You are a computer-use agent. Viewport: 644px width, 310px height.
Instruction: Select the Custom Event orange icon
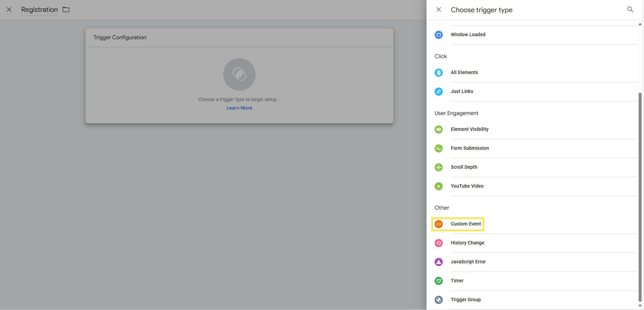click(438, 224)
